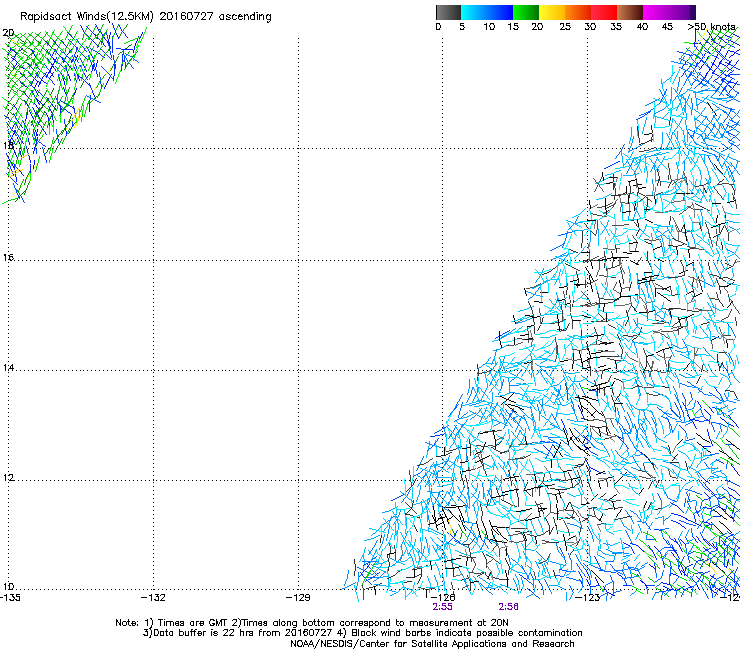Click the cyan-to-blue 5-15 knots color segment

tap(487, 12)
